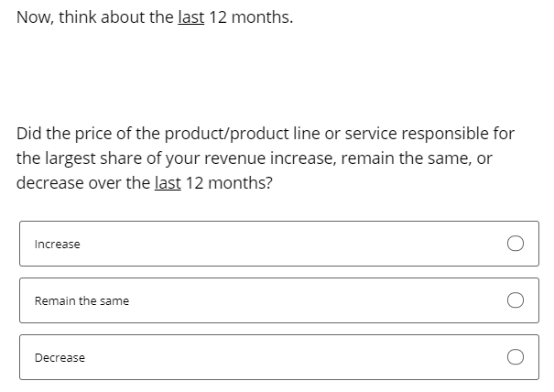The image size is (554, 392).
Task: Mark price as unchanged via circle
Action: pos(516,300)
